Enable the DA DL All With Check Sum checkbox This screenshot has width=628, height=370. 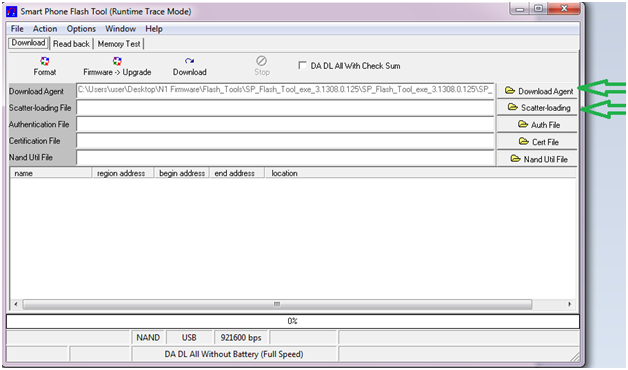pos(302,65)
